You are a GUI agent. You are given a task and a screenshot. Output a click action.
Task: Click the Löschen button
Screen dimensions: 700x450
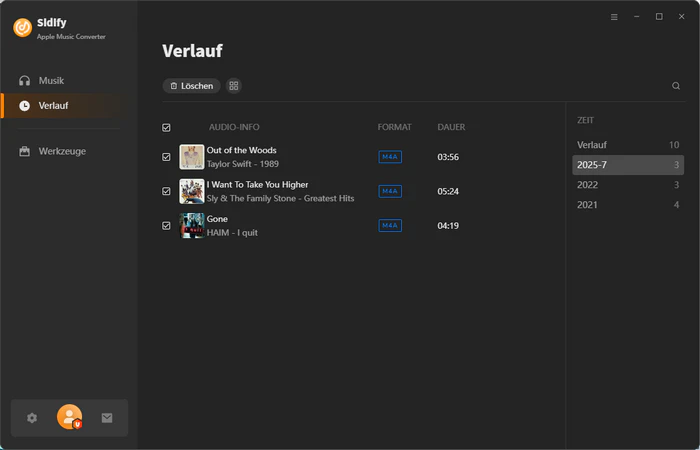pos(192,86)
